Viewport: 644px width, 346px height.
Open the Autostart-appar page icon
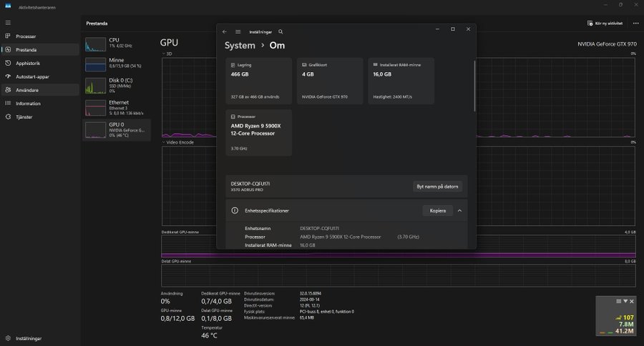(8, 76)
